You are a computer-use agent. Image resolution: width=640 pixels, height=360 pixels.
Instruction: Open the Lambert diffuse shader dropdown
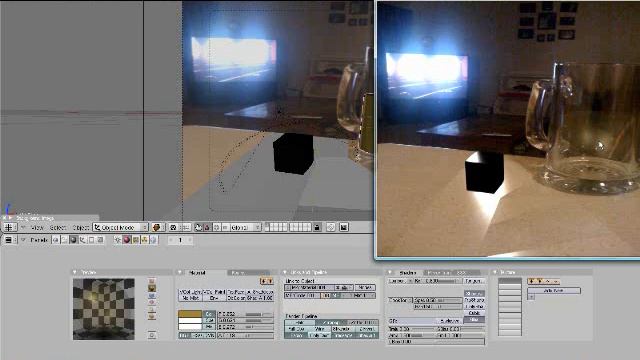click(x=400, y=281)
